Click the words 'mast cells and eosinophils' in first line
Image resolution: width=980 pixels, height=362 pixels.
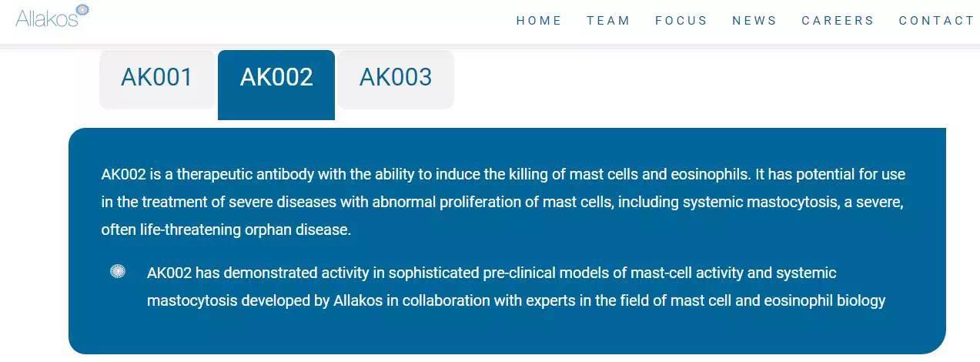[659, 174]
